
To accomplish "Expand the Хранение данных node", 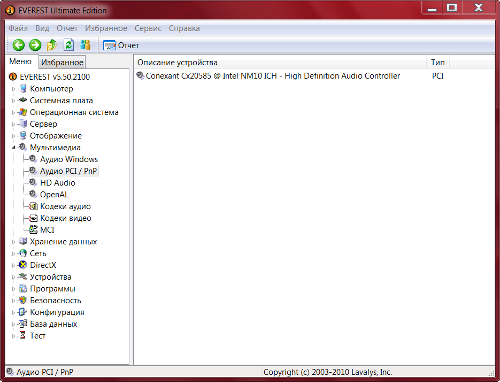I will (x=14, y=242).
